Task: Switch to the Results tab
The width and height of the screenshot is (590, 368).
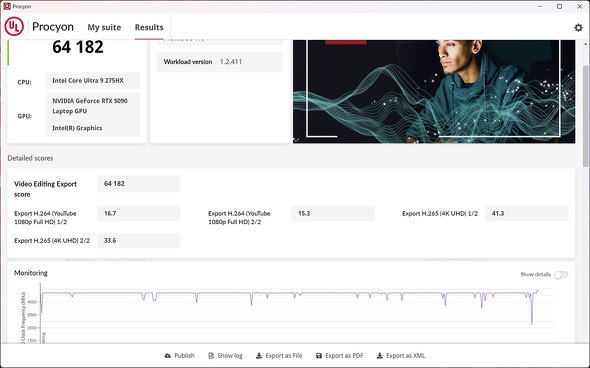Action: (149, 27)
